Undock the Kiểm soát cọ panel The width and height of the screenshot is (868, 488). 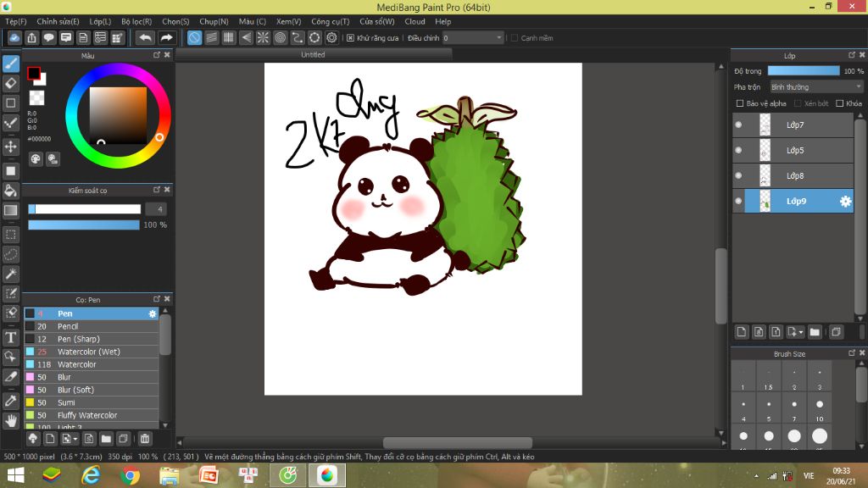point(157,189)
